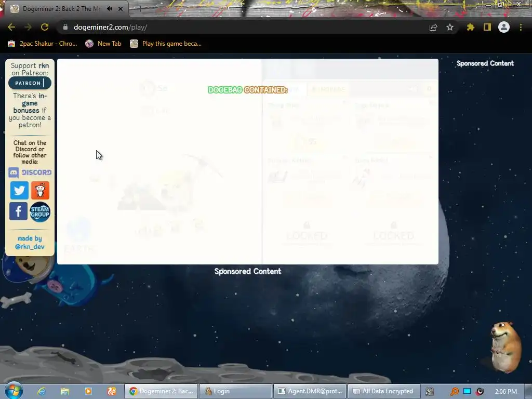Launch Internet Explorer from the taskbar
Image resolution: width=532 pixels, height=399 pixels.
pyautogui.click(x=42, y=391)
